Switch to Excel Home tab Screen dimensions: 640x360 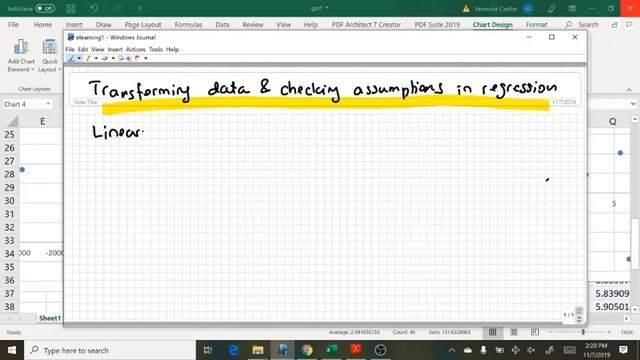tap(42, 24)
